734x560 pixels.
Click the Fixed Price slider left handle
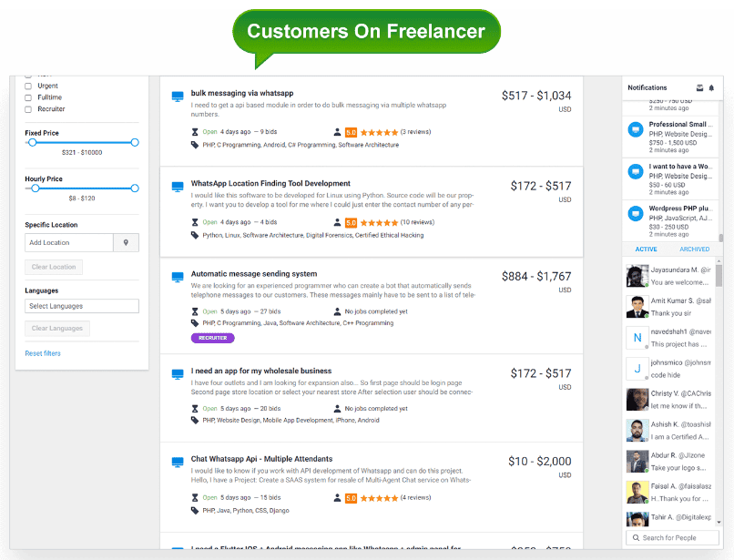[33, 142]
